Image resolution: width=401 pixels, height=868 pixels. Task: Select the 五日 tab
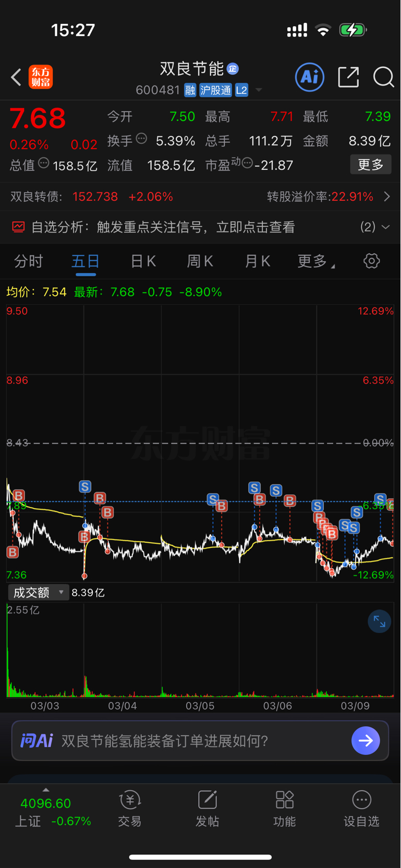(86, 261)
